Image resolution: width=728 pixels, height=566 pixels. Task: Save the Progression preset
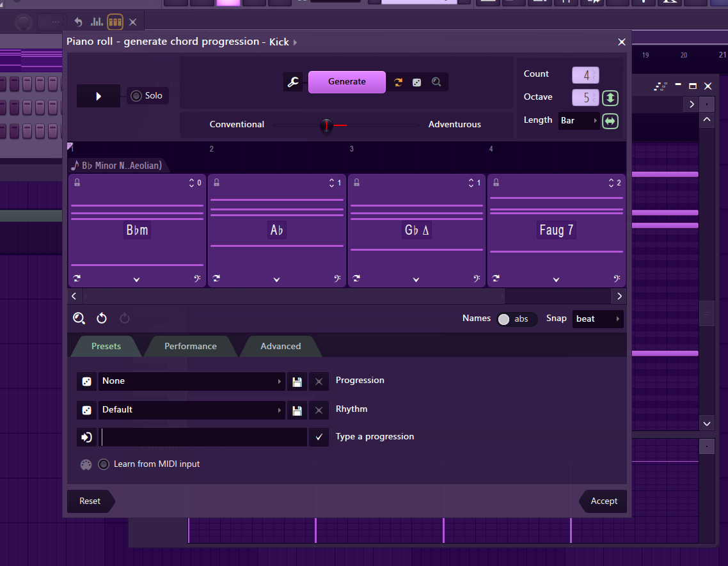[297, 382]
